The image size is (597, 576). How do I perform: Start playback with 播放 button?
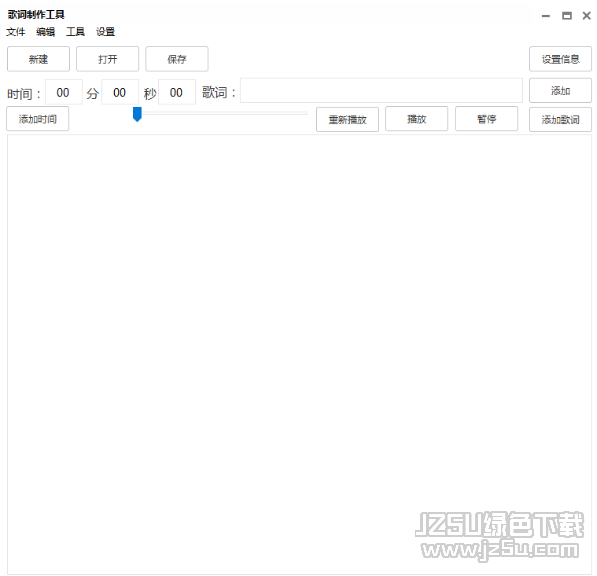click(417, 119)
